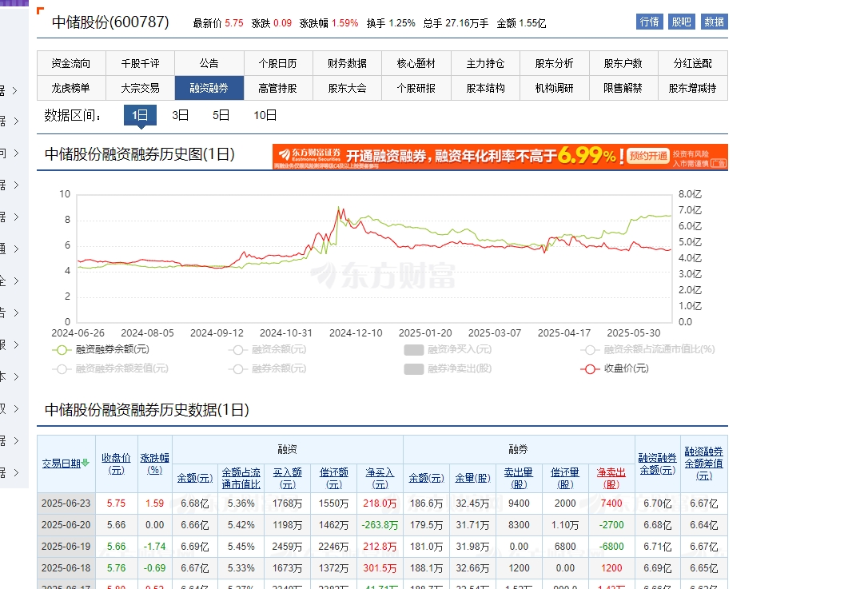Sort by 融资 余额占流通市值比 column
Screen dimensions: 868x589
[x=241, y=478]
